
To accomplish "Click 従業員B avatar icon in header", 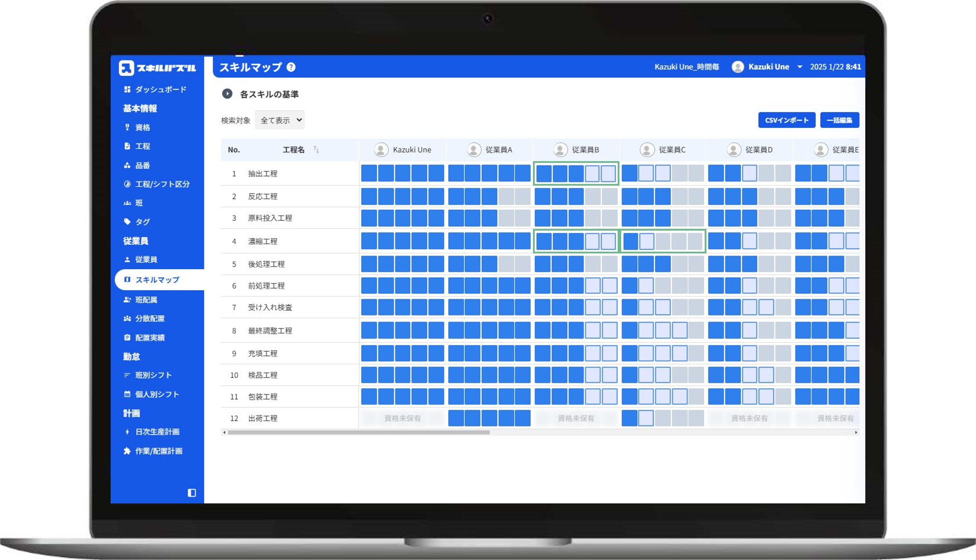I will click(560, 150).
